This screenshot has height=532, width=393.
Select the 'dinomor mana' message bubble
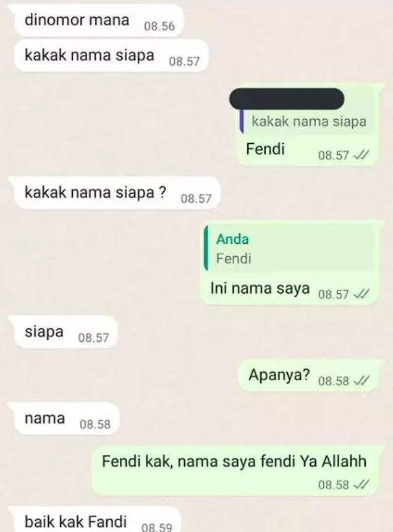99,21
